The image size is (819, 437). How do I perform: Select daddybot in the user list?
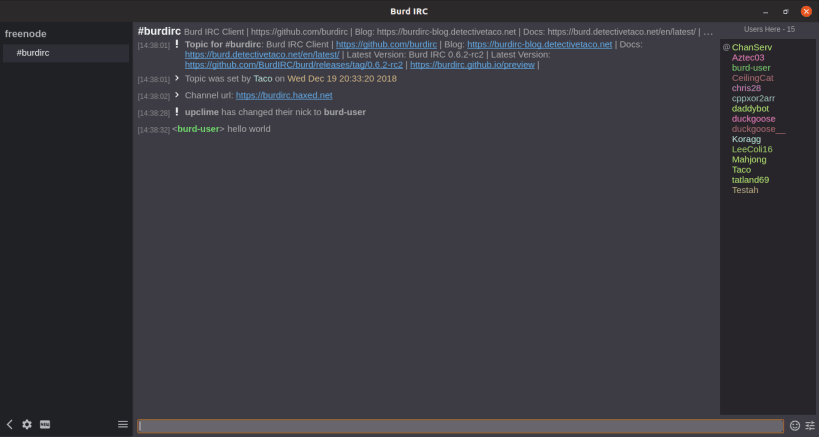750,109
